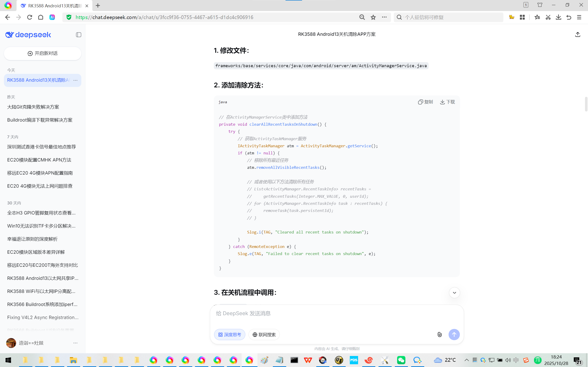The height and width of the screenshot is (367, 588).
Task: Toggle browser AI assistant icon
Action: (x=52, y=17)
